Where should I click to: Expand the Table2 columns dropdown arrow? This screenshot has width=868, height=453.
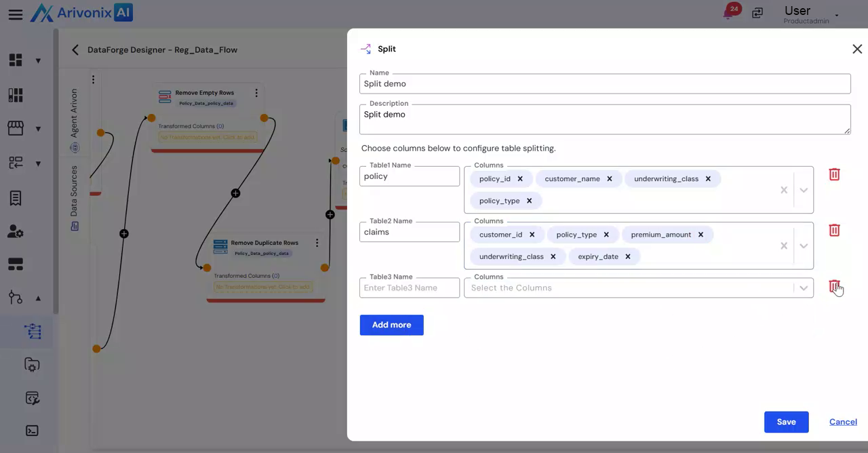coord(804,245)
